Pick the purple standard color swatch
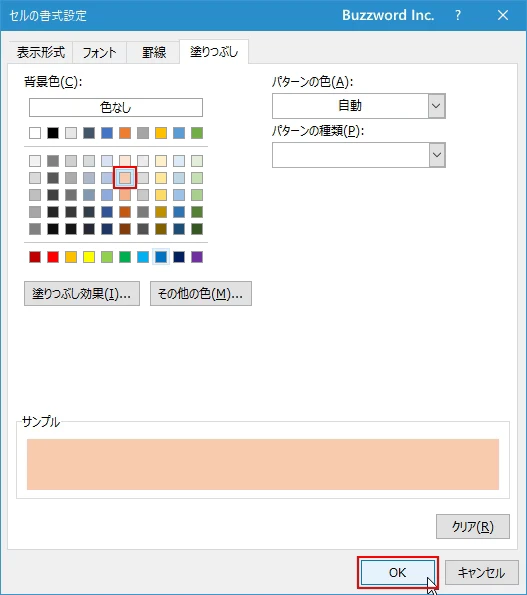Image resolution: width=527 pixels, height=595 pixels. 197,257
